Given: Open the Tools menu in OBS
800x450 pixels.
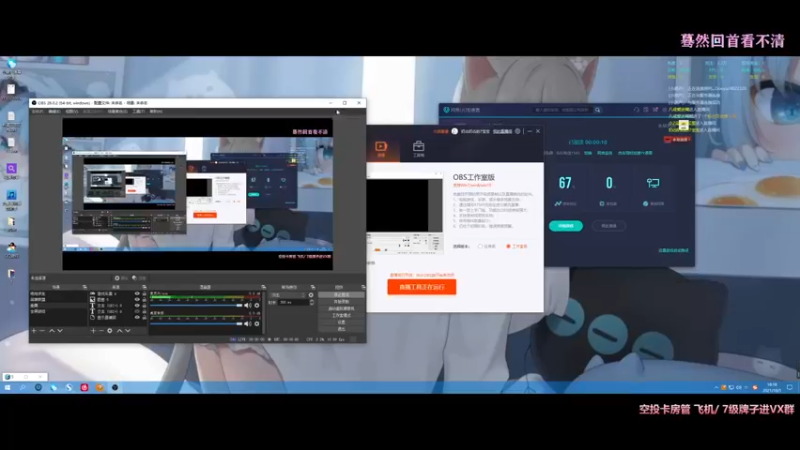Looking at the screenshot, I should coord(138,111).
